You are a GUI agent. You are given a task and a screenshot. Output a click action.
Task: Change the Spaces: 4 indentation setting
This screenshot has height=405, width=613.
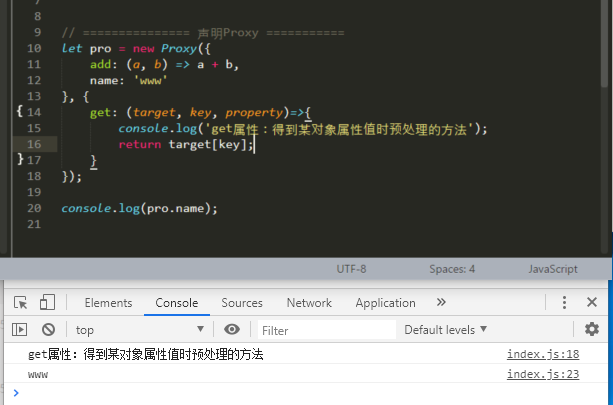coord(452,269)
